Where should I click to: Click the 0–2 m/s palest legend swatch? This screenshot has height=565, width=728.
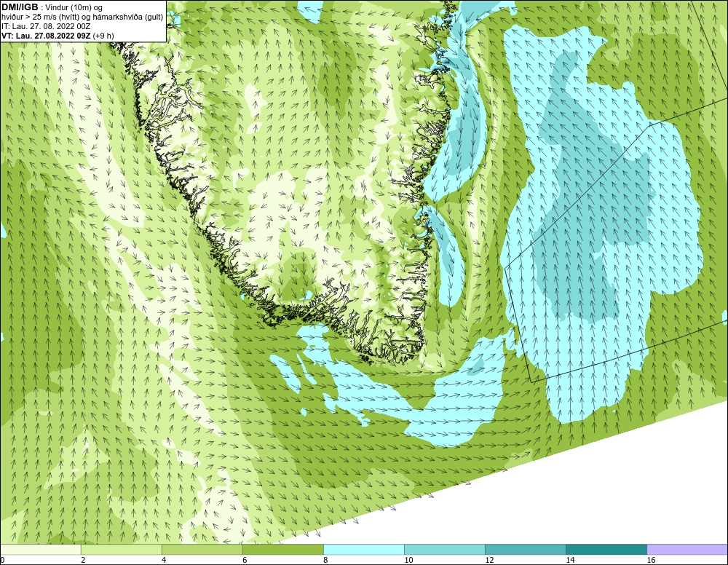pos(40,550)
